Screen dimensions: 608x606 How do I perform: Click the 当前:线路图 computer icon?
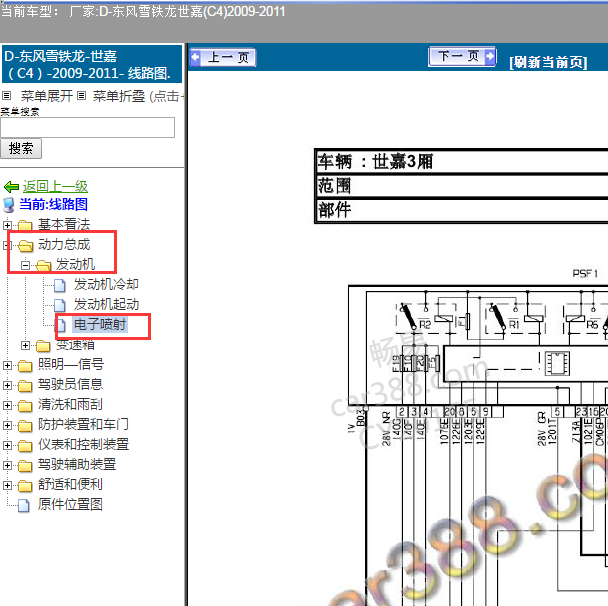9,205
